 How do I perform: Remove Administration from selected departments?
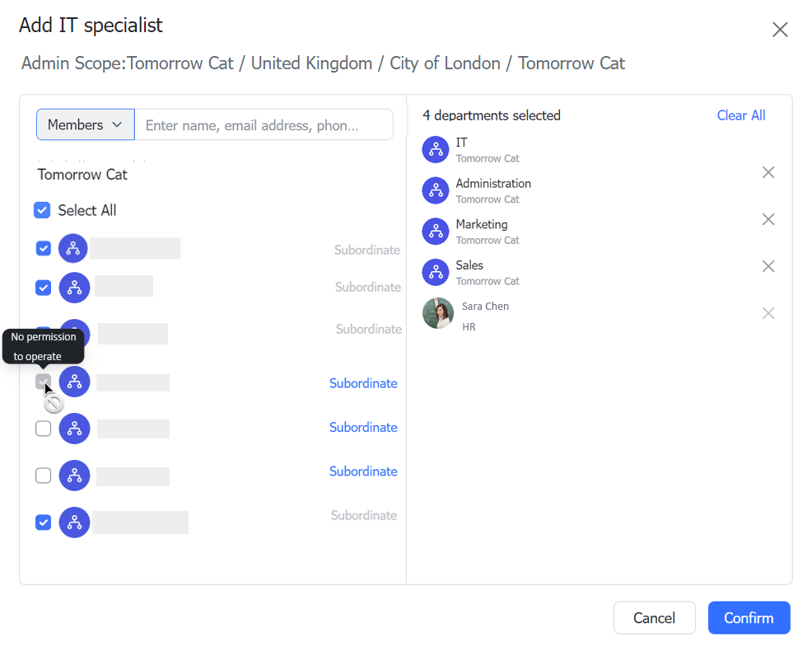[x=768, y=172]
